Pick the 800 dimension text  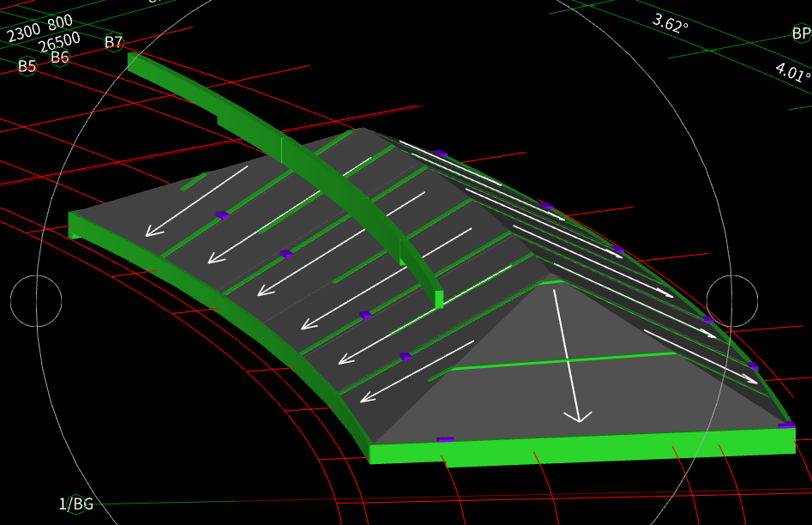pyautogui.click(x=60, y=22)
